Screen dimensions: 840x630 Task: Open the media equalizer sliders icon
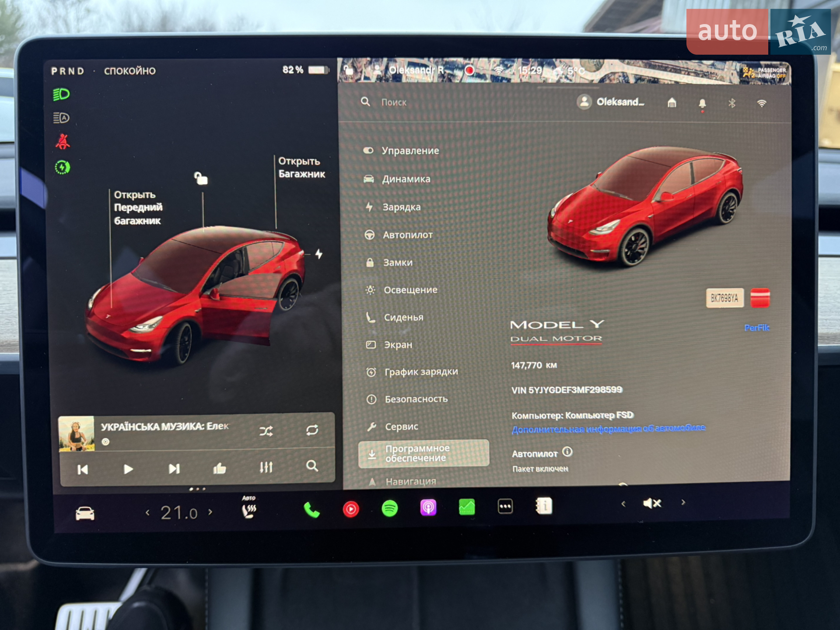click(x=266, y=467)
